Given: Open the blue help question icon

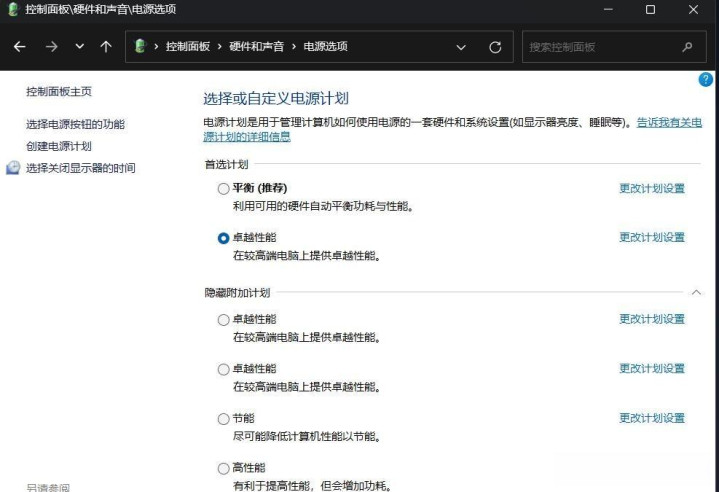Looking at the screenshot, I should (x=705, y=79).
